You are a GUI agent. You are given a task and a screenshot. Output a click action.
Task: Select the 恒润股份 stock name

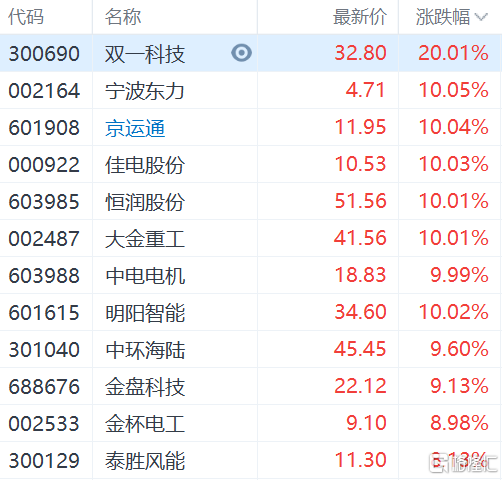coord(145,202)
